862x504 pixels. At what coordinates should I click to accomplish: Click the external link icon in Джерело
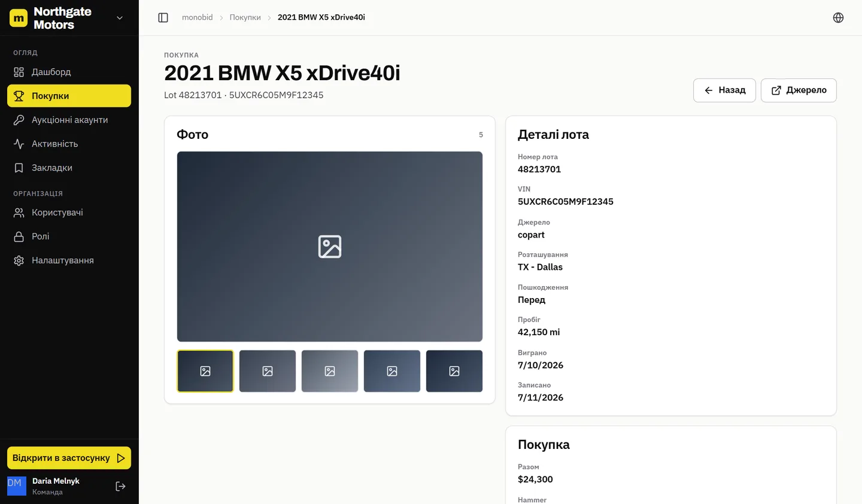[776, 90]
